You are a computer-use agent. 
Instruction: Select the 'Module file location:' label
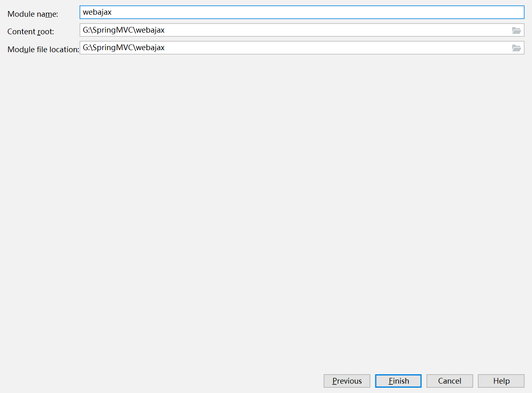point(43,49)
